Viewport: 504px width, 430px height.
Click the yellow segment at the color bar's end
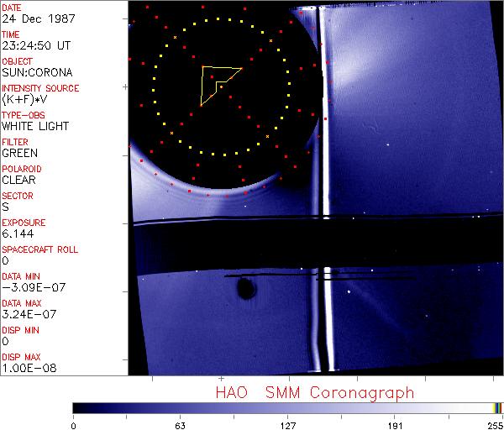tap(496, 408)
